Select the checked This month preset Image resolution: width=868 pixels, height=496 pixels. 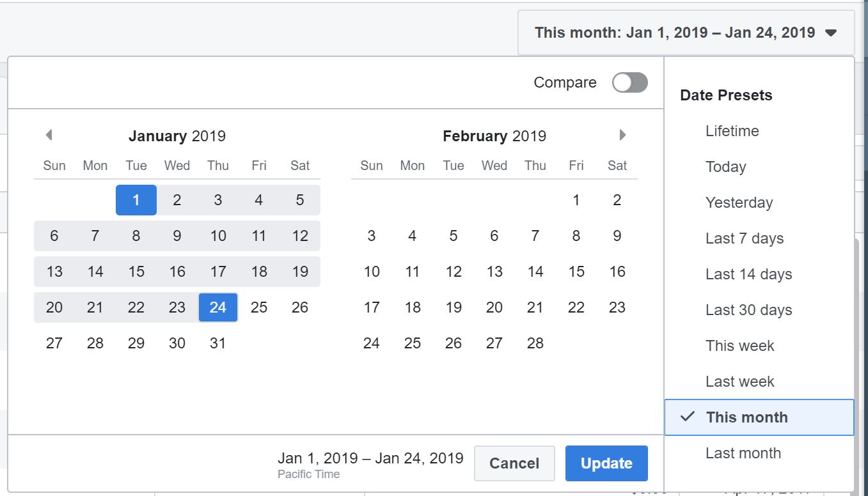746,417
